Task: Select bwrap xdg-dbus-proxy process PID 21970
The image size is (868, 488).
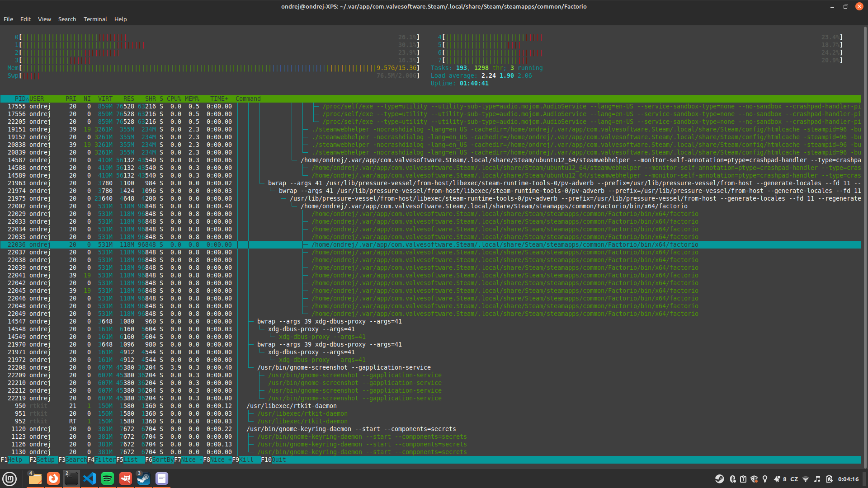Action: pos(430,344)
